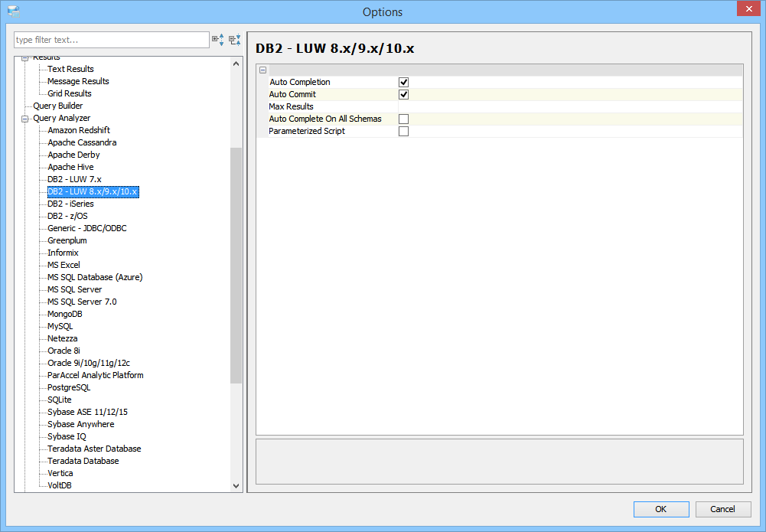Click the Parameterized Script property label
This screenshot has height=532, width=766.
tap(307, 131)
